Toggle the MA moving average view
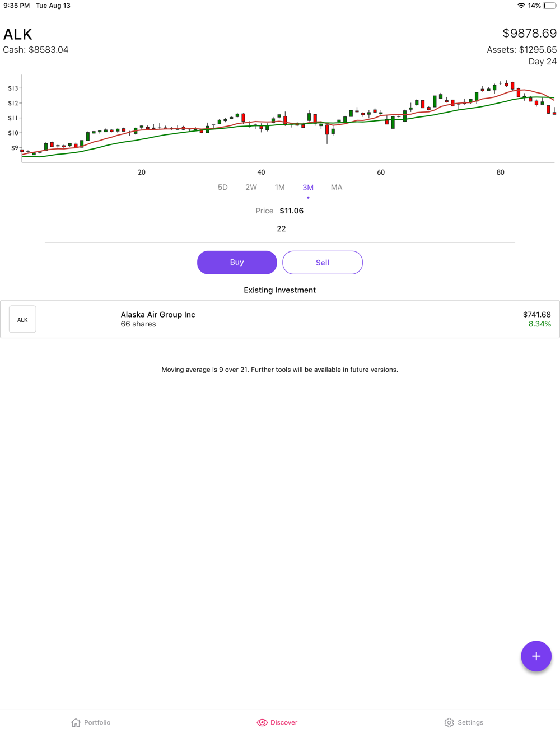 (337, 188)
